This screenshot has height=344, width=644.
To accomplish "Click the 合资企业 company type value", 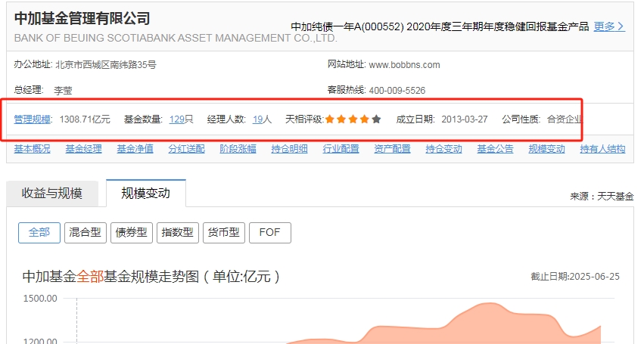I will click(x=565, y=119).
